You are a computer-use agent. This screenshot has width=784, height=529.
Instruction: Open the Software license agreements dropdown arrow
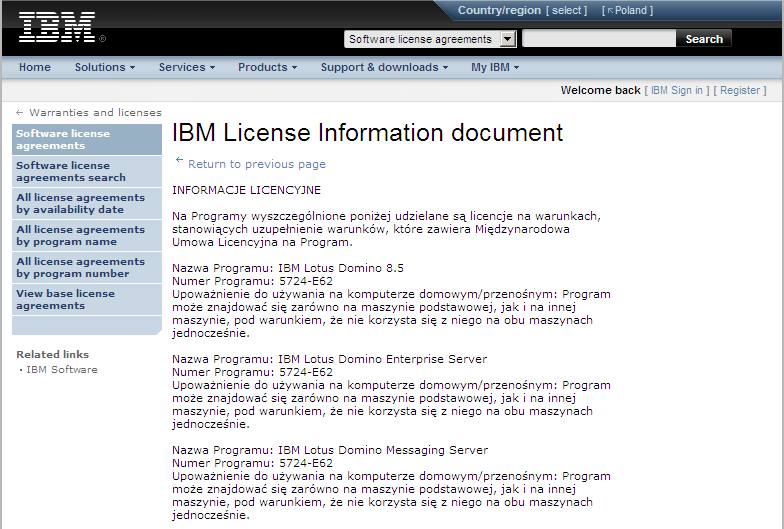tap(508, 39)
